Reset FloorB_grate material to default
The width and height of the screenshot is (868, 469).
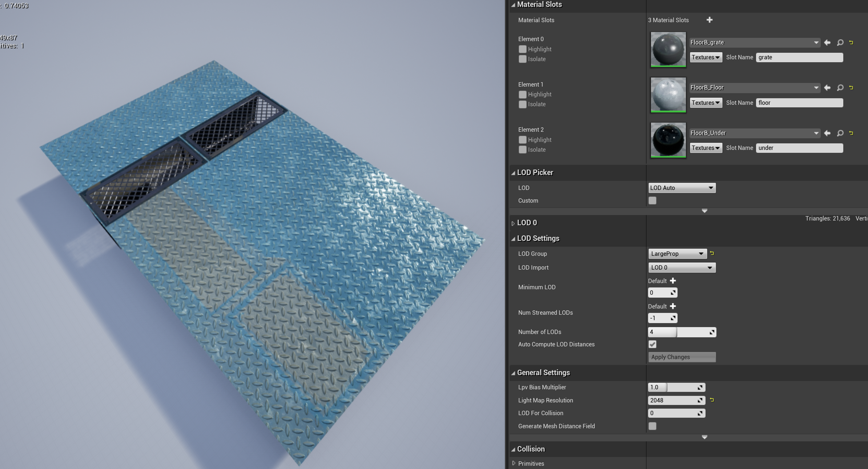click(x=851, y=43)
